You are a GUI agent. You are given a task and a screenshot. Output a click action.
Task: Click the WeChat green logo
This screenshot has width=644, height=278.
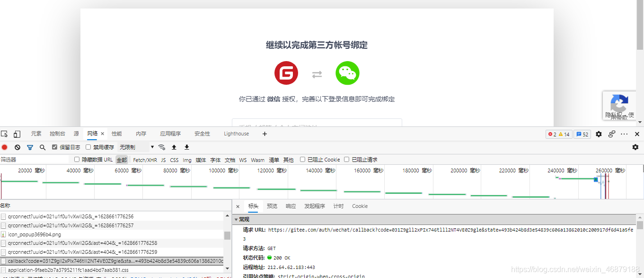pos(348,73)
